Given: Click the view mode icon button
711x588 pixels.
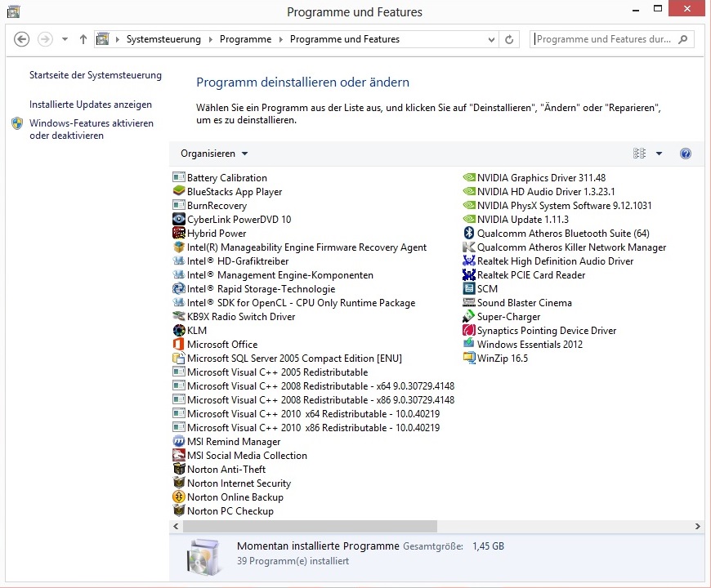Looking at the screenshot, I should (x=639, y=154).
